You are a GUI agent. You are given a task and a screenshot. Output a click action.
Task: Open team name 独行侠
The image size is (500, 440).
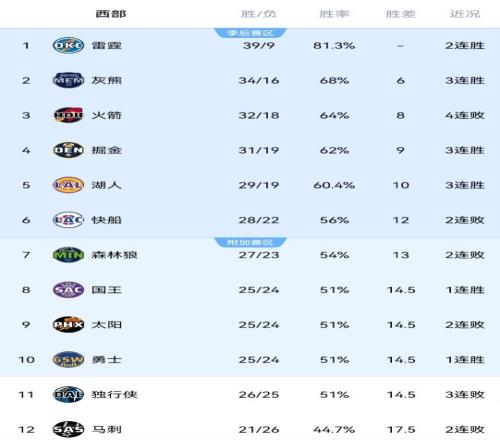(114, 395)
